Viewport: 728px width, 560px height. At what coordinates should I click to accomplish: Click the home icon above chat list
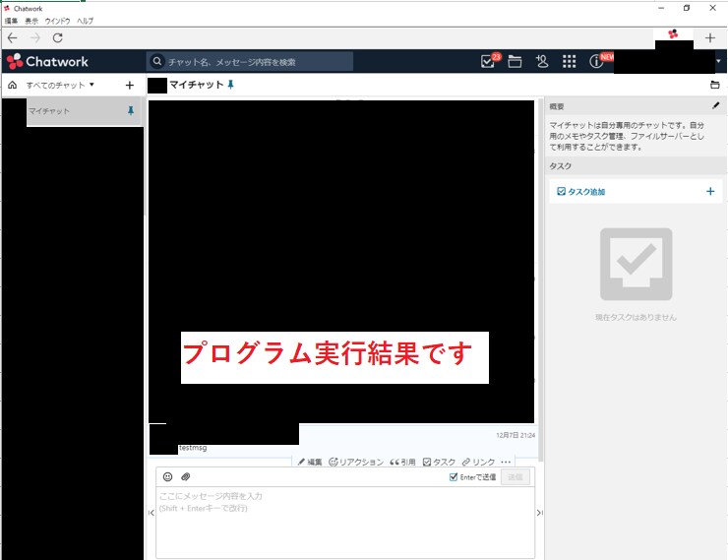point(13,85)
